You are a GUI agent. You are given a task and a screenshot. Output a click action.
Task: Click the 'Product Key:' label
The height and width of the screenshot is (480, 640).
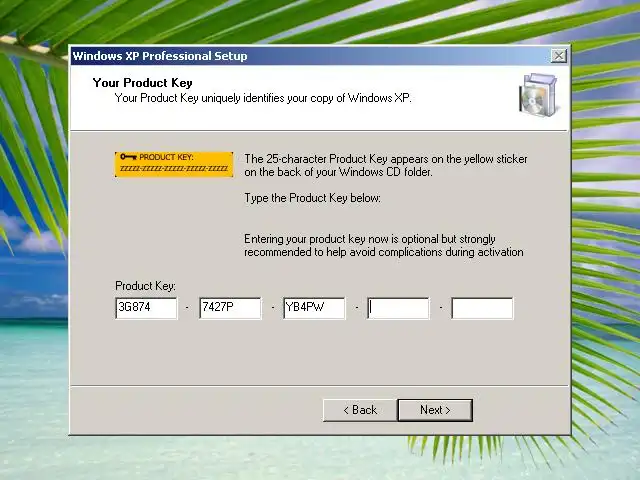point(145,286)
